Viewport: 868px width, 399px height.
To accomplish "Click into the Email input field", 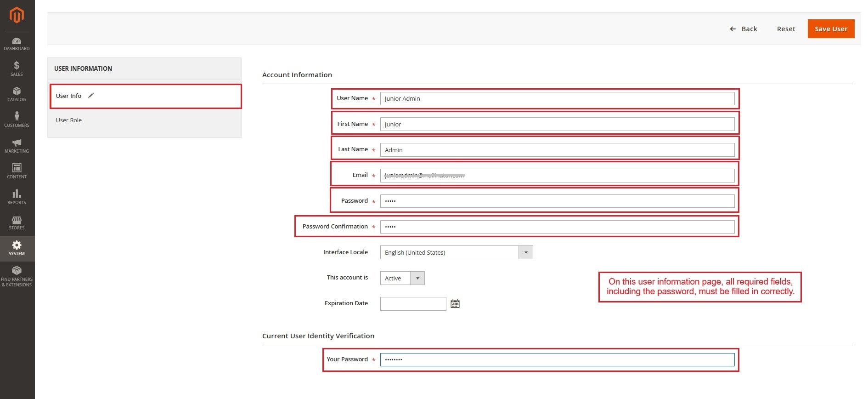I will pyautogui.click(x=557, y=175).
